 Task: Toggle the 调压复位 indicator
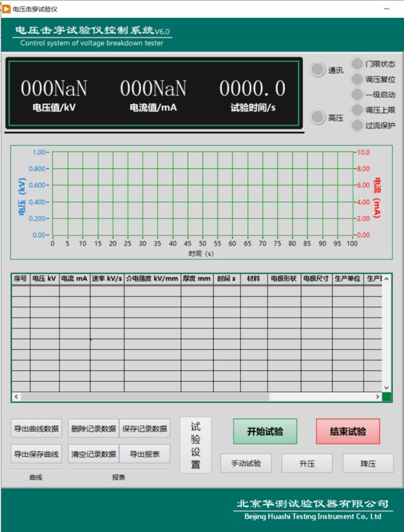coord(357,79)
